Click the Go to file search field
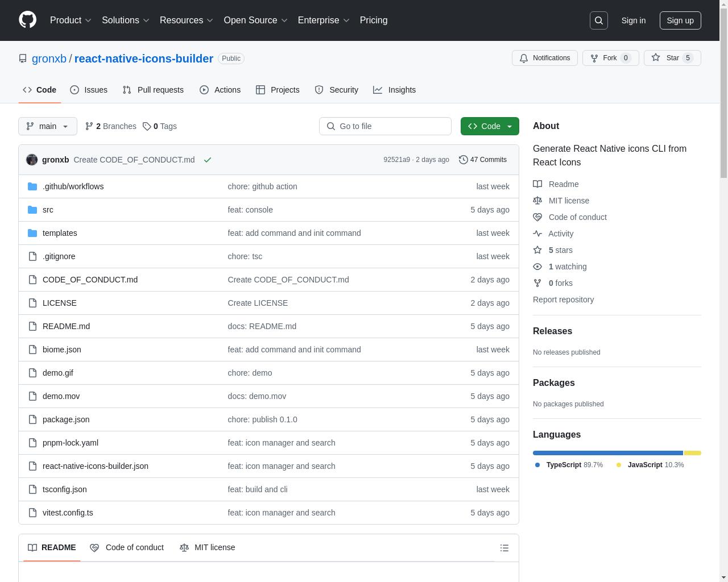 click(385, 126)
